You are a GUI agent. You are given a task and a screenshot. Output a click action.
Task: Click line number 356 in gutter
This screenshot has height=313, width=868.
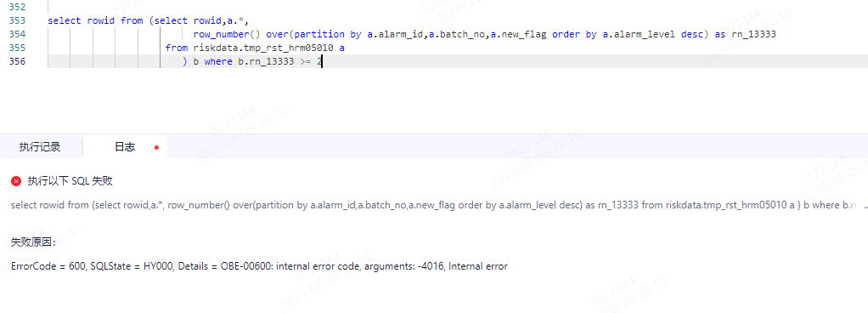(x=18, y=61)
